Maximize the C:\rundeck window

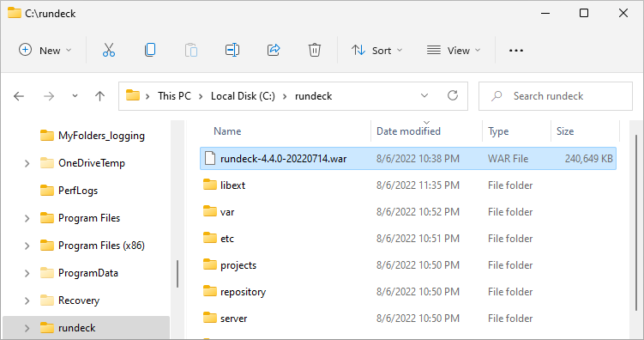point(584,13)
